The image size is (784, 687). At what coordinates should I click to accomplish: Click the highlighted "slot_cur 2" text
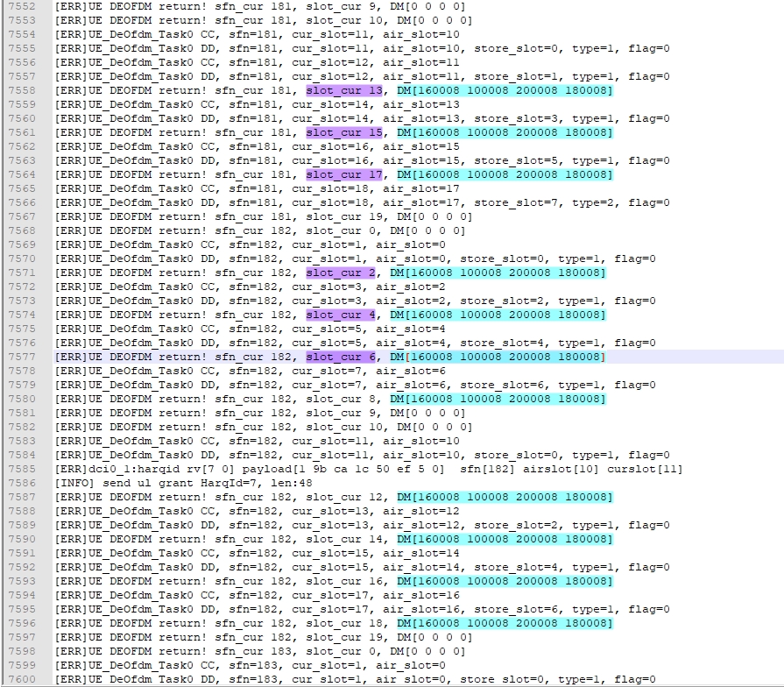pos(341,273)
